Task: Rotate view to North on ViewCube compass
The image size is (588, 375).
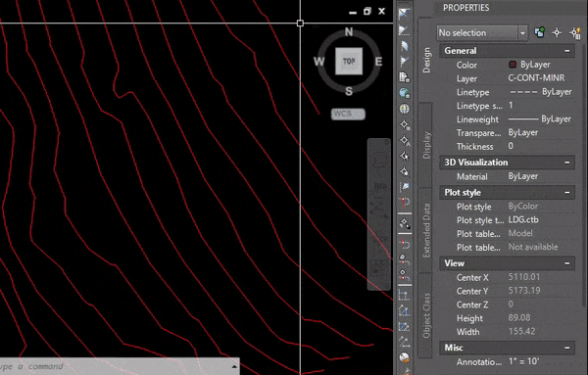Action: (349, 32)
